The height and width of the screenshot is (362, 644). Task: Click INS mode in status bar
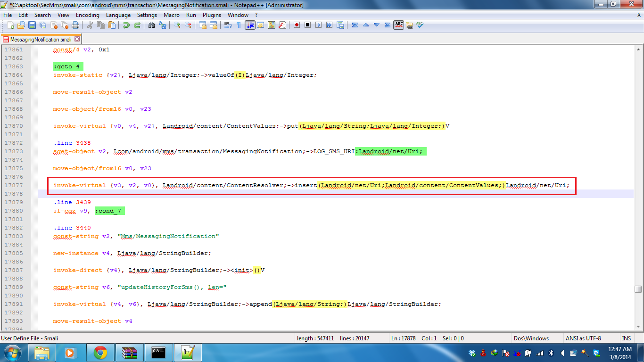[626, 338]
